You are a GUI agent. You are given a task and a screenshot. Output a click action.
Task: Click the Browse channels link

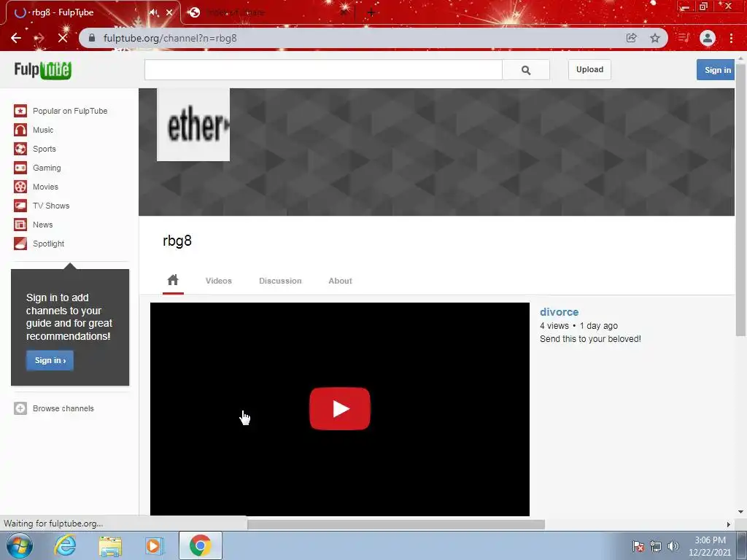[x=63, y=408]
